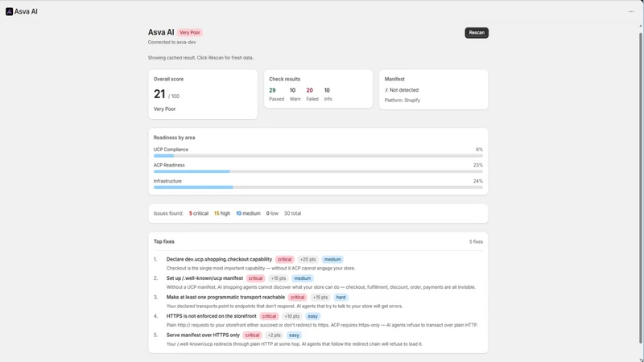
Task: Click the '+2 pts' badge
Action: [x=274, y=335]
